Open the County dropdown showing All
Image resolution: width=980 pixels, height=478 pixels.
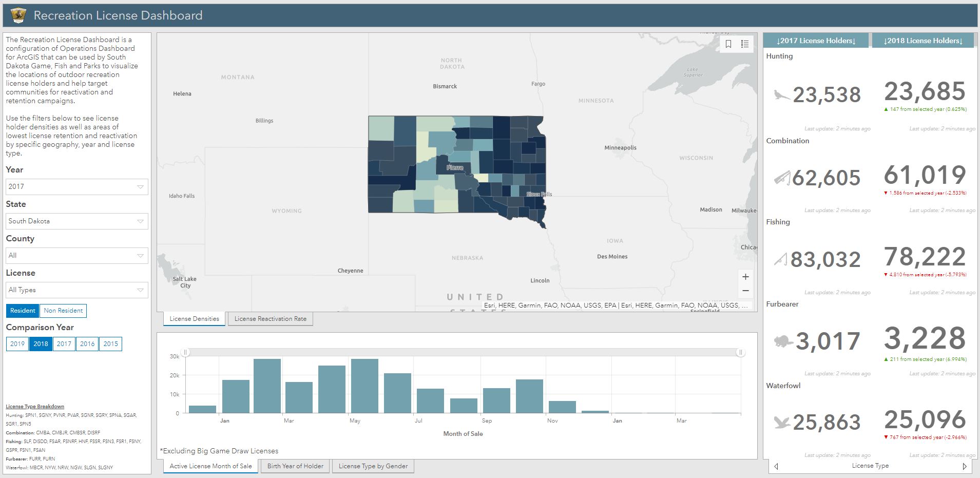(77, 256)
